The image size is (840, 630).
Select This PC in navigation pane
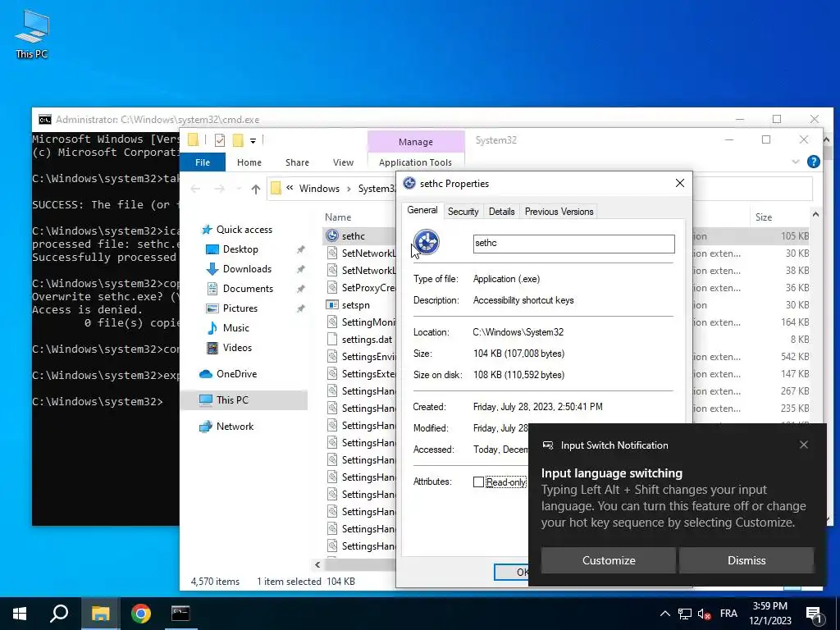click(244, 400)
